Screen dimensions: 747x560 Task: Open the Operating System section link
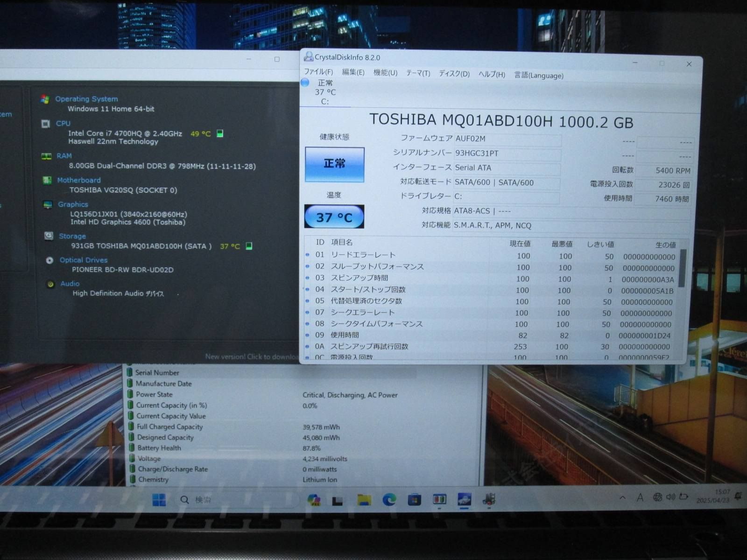click(x=86, y=99)
